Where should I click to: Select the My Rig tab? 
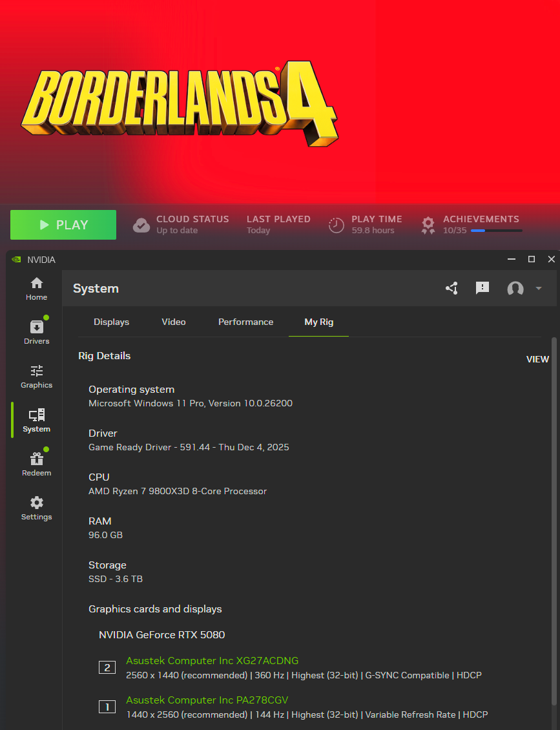click(319, 322)
